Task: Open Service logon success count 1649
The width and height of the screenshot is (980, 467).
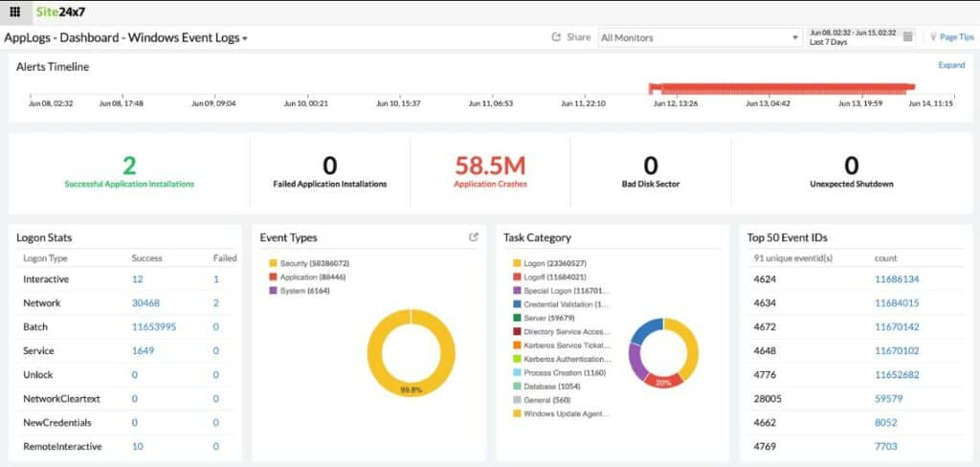Action: coord(143,350)
